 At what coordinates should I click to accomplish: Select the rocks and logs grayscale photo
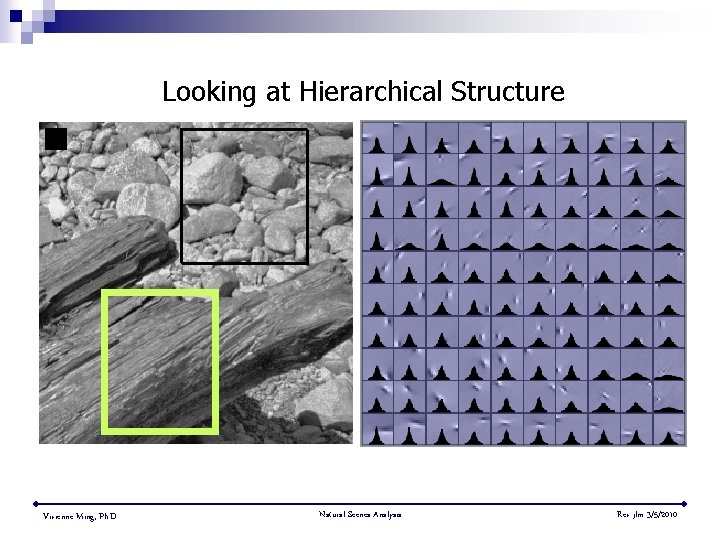click(196, 283)
